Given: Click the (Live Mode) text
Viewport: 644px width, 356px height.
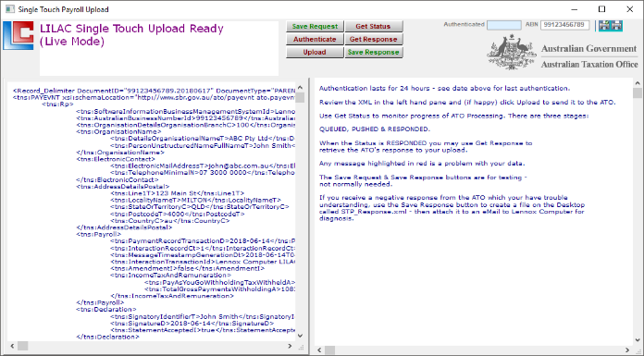Looking at the screenshot, I should point(72,42).
